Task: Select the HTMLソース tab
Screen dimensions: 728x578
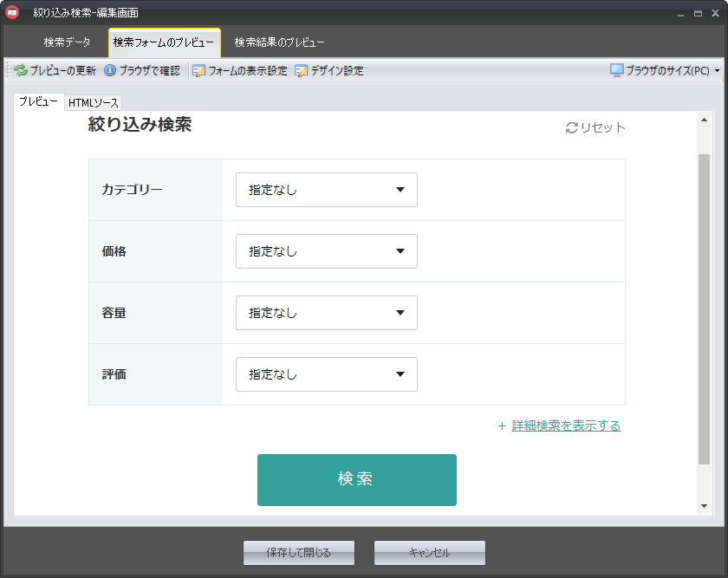Action: click(x=94, y=103)
